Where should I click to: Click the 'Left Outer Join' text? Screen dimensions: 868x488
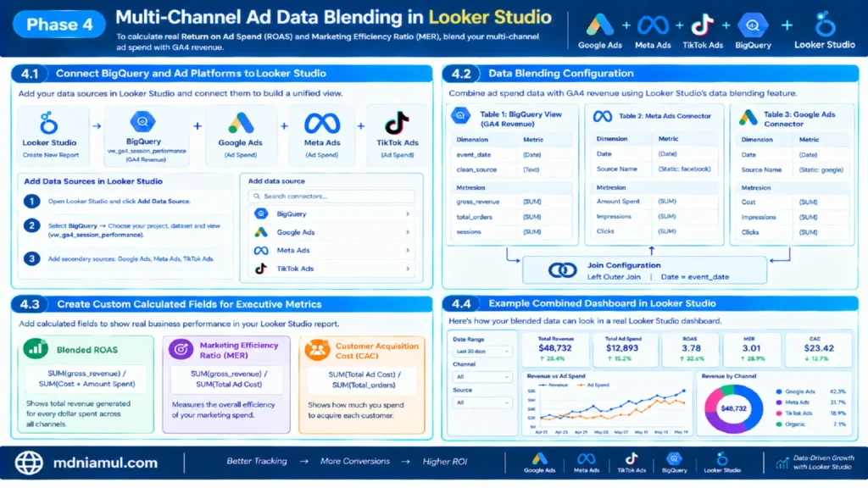(x=614, y=277)
